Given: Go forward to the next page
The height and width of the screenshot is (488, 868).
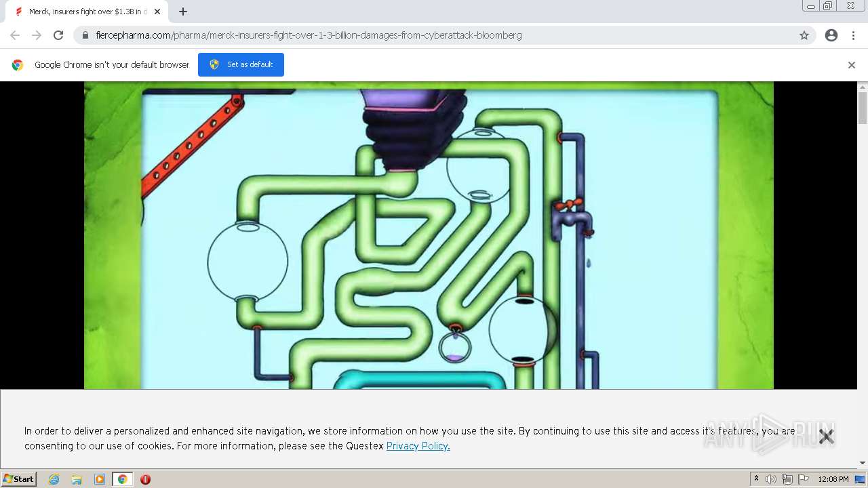Looking at the screenshot, I should point(37,35).
